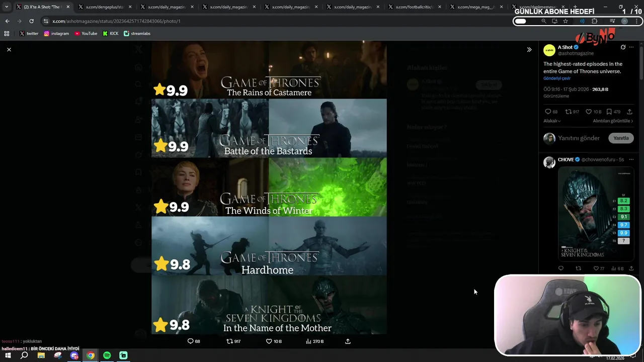Open YouTube bookmark
644x362 pixels.
point(86,33)
